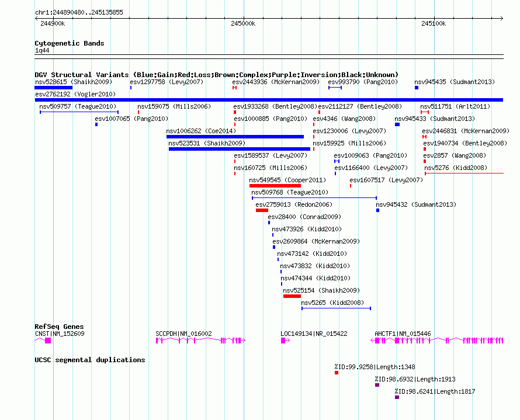520x420 pixels.
Task: Click esv2446831 (McKernan2009) label
Action: click(x=466, y=131)
